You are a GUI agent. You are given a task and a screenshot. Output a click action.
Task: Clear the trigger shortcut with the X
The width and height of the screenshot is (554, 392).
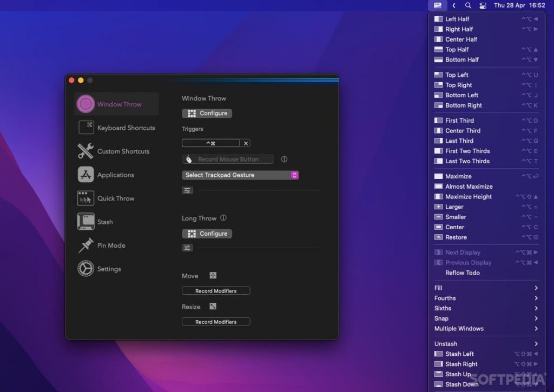point(246,143)
